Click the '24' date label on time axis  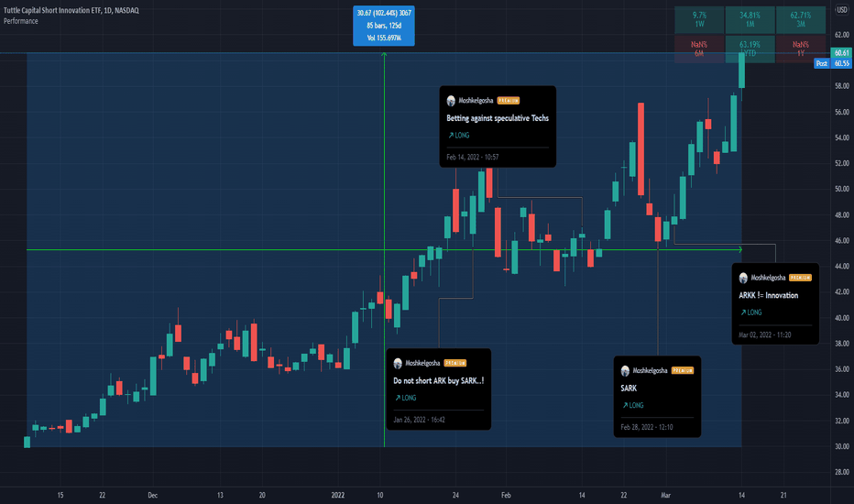(x=455, y=495)
